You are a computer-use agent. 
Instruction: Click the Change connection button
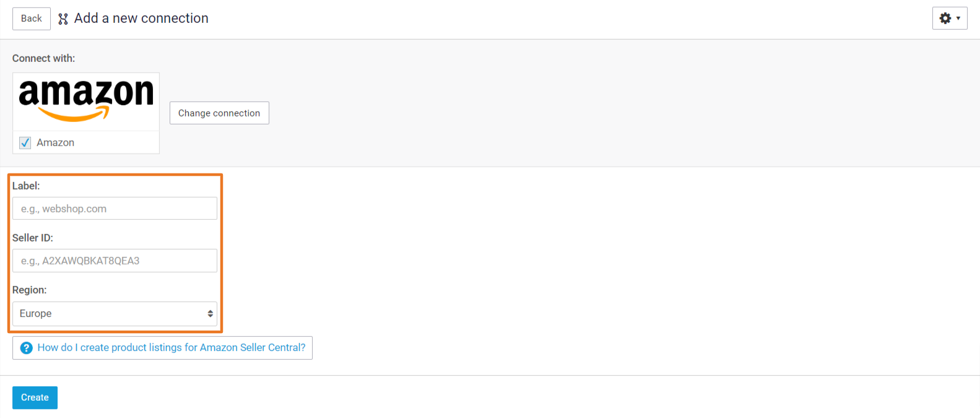(219, 113)
